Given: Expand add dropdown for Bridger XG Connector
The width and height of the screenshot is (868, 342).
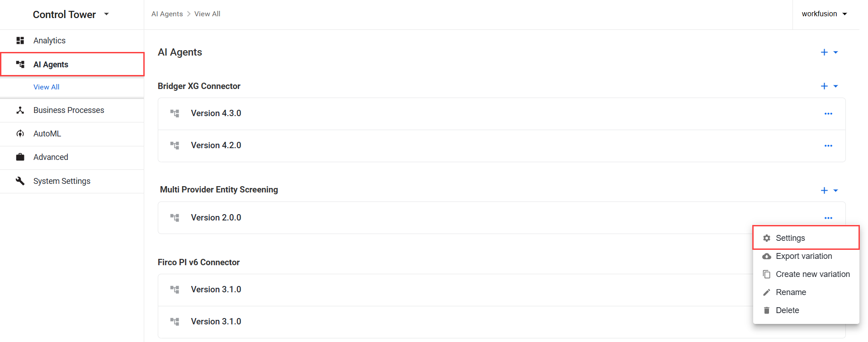Looking at the screenshot, I should pyautogui.click(x=835, y=86).
